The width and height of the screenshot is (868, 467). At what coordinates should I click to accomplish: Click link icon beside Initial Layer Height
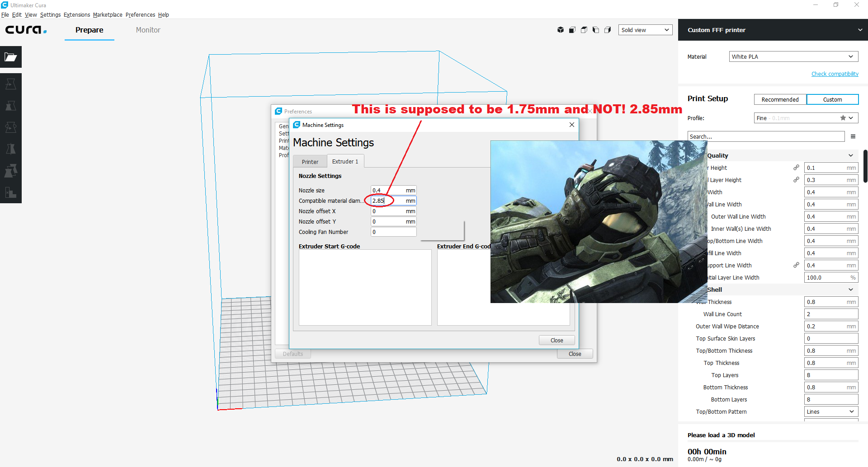pos(796,180)
